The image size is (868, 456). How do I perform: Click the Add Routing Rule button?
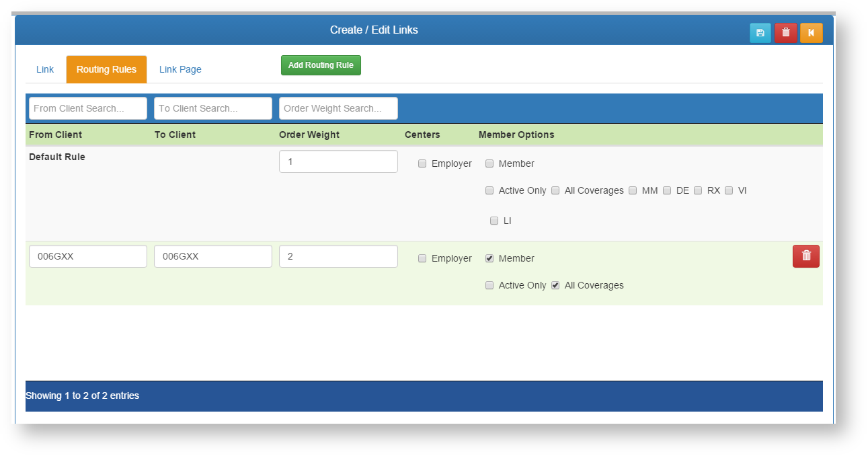(x=321, y=65)
